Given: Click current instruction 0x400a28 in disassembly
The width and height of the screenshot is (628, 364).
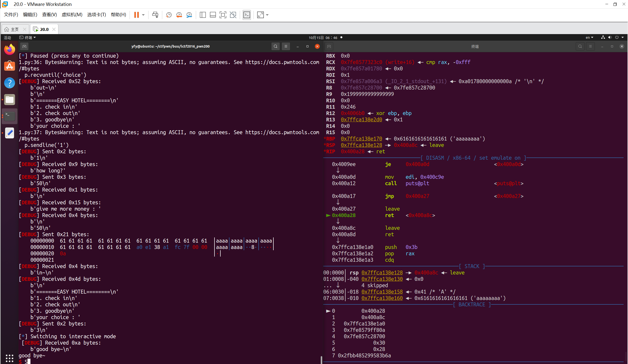Looking at the screenshot, I should (344, 215).
